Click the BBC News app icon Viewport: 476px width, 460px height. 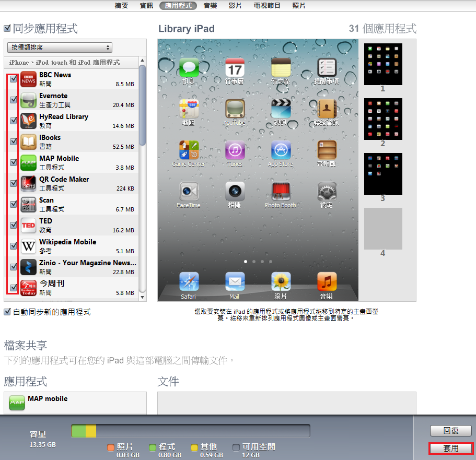pos(29,79)
